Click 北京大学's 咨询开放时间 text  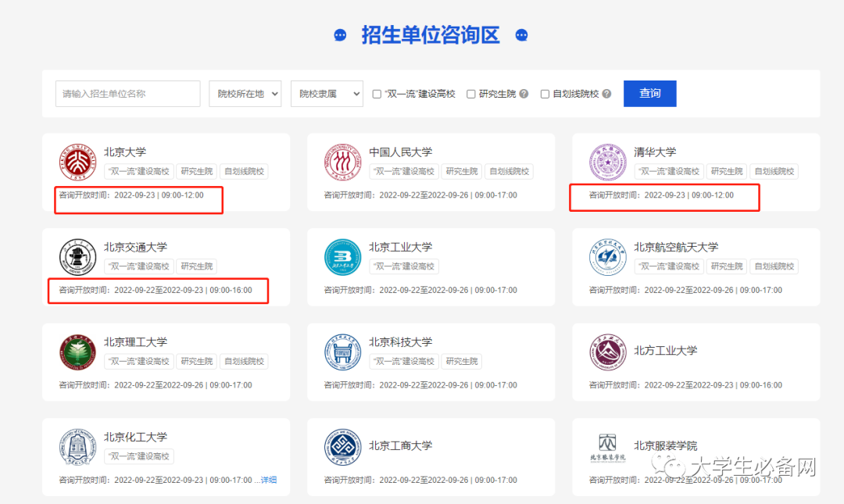131,195
